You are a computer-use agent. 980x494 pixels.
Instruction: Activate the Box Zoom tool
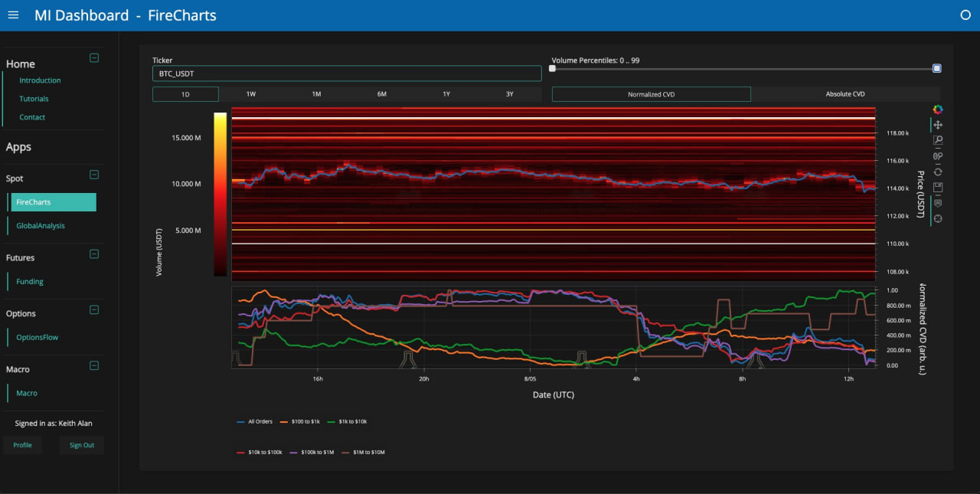[938, 141]
